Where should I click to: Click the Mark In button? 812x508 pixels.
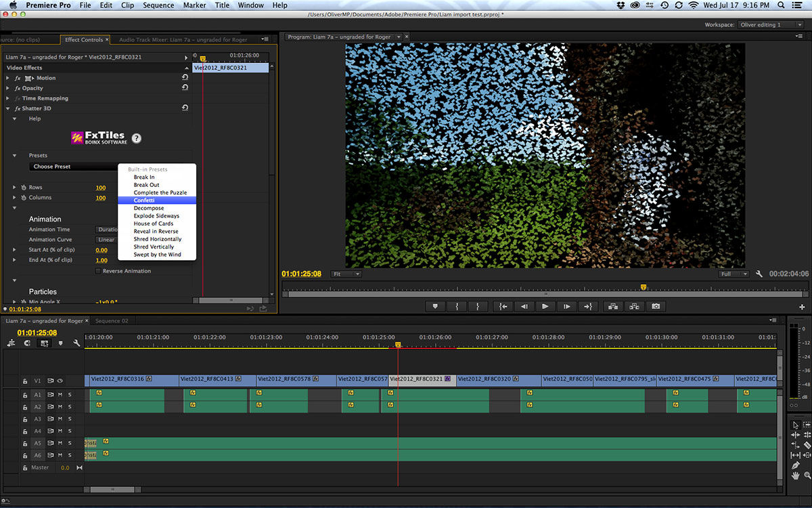457,306
